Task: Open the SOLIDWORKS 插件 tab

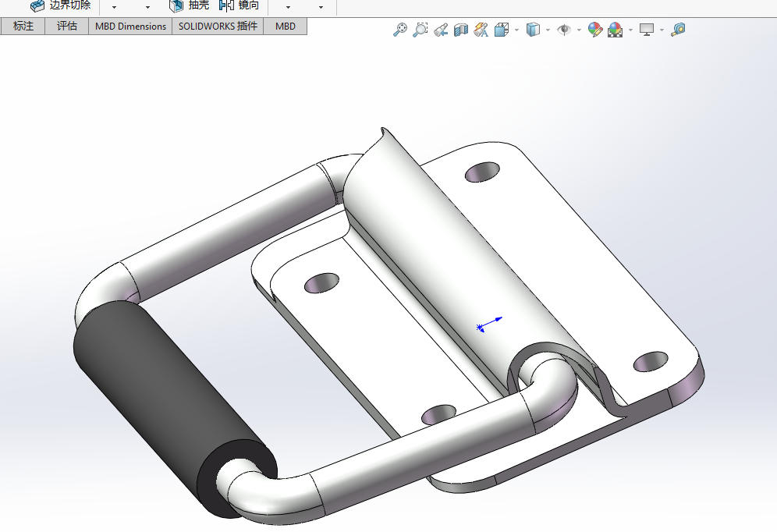Action: [218, 26]
